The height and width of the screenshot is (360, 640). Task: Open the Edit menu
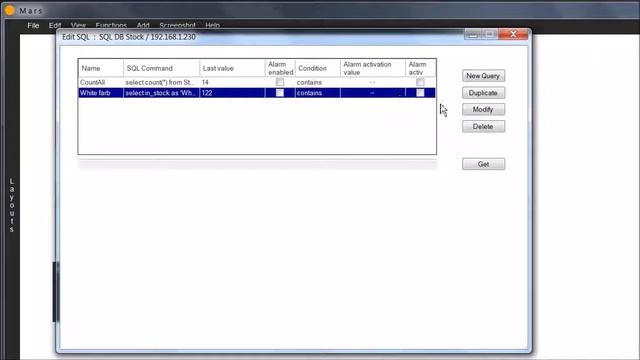click(55, 25)
